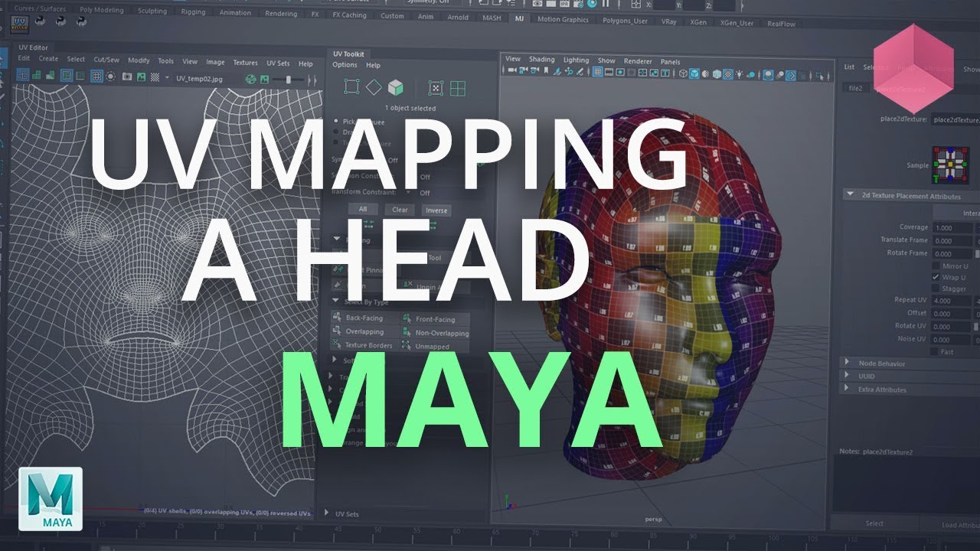Toggle use all lights bulb icon

tap(739, 74)
